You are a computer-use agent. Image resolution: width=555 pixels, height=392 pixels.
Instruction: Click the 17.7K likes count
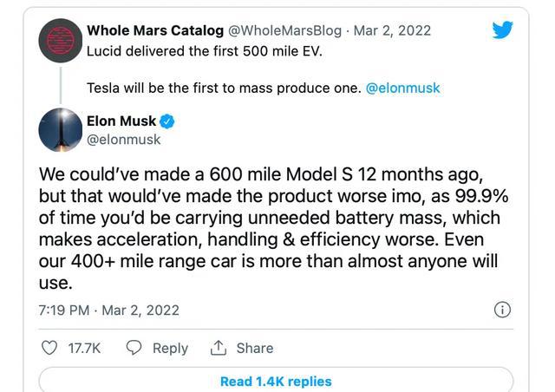[84, 348]
